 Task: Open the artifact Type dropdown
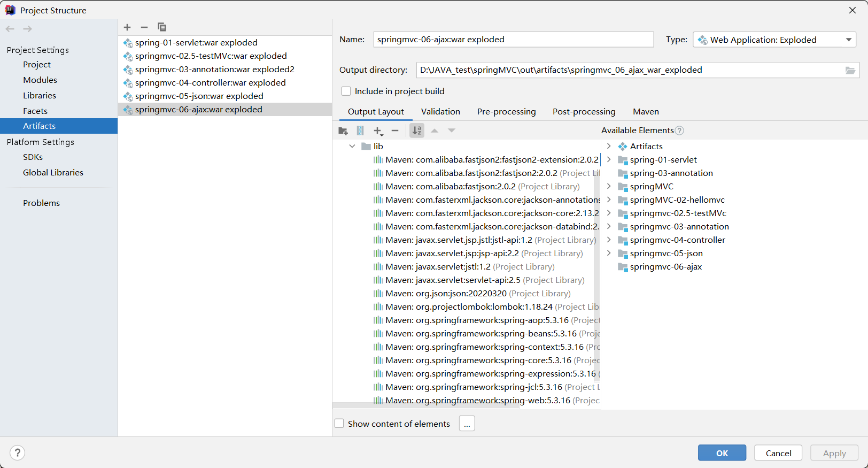774,40
